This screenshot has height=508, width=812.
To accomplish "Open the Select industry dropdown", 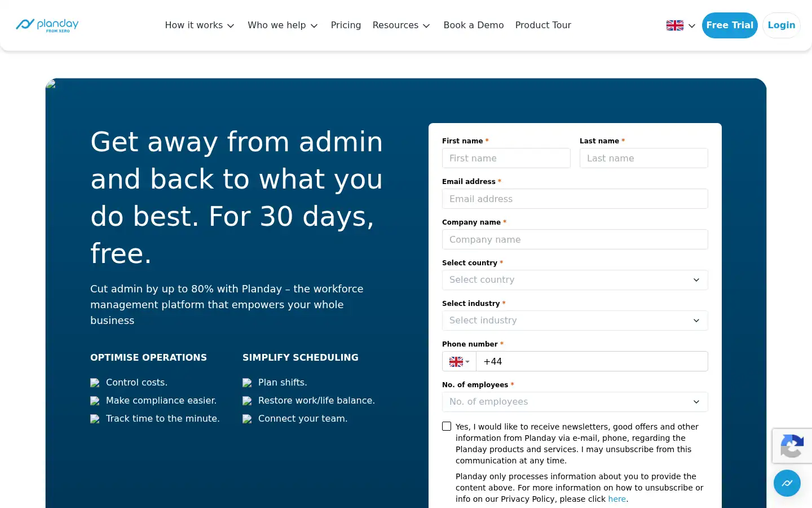I will 575,321.
